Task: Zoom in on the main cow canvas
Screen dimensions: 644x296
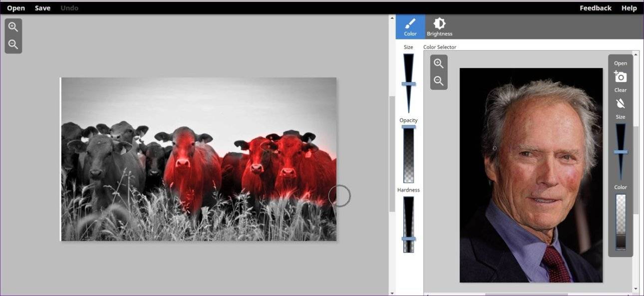Action: (x=13, y=27)
